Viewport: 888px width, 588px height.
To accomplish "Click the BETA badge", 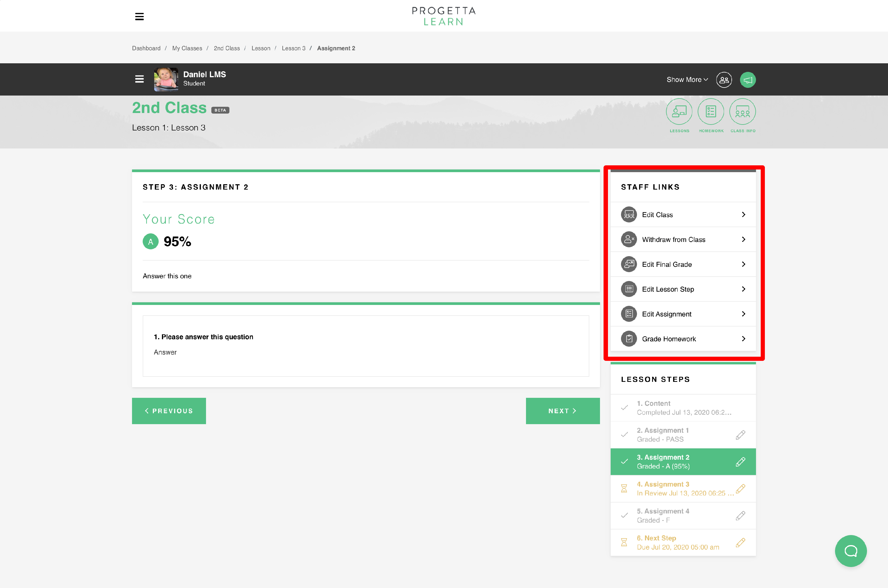I will point(220,110).
